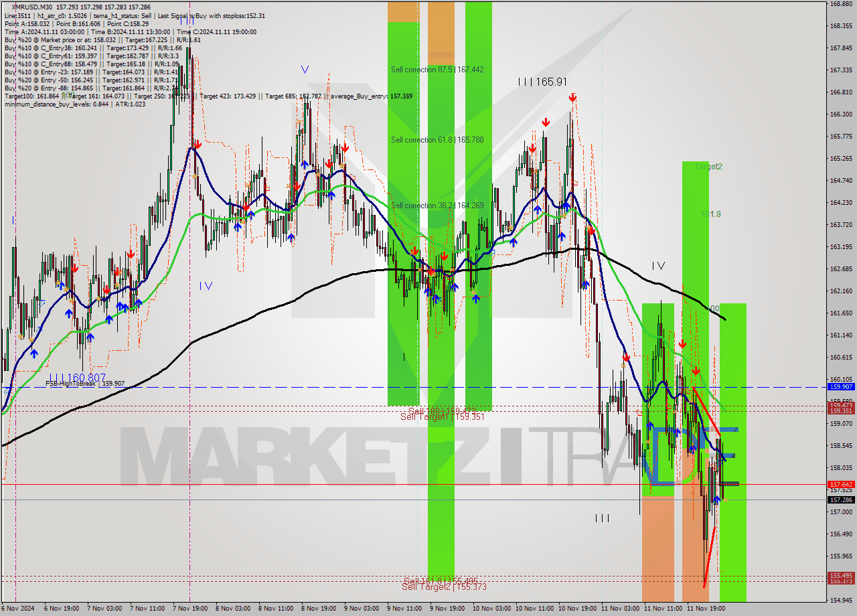
Task: Click the 167.335 price axis label
Action: pyautogui.click(x=841, y=70)
